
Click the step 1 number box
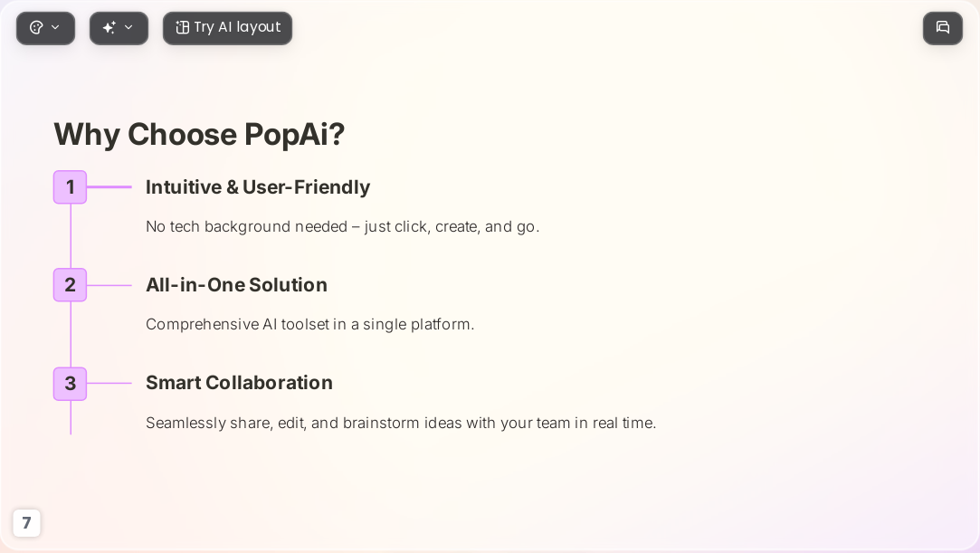click(x=70, y=186)
